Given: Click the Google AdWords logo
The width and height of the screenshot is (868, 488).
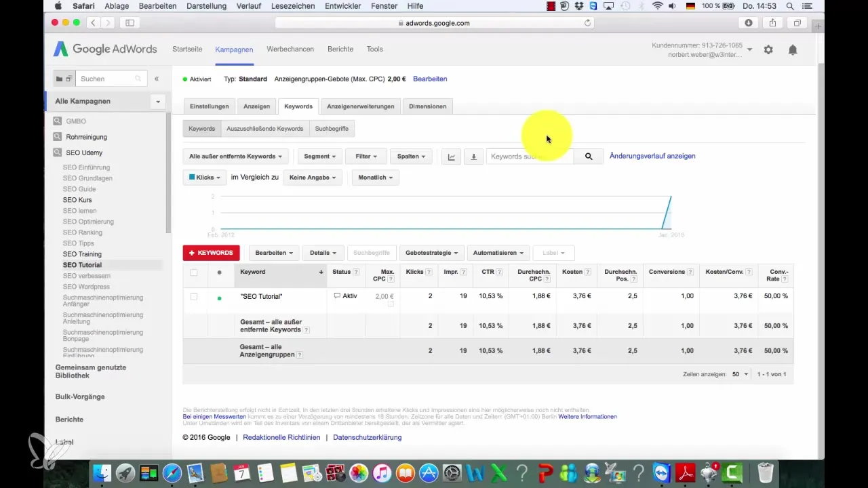Looking at the screenshot, I should point(105,49).
